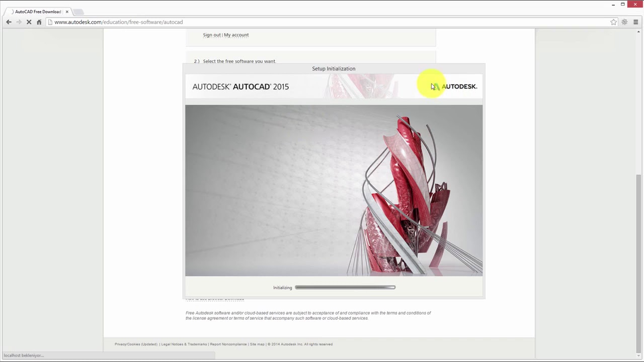Open the Site map footer link
Viewport: 644px width, 362px height.
tap(257, 344)
